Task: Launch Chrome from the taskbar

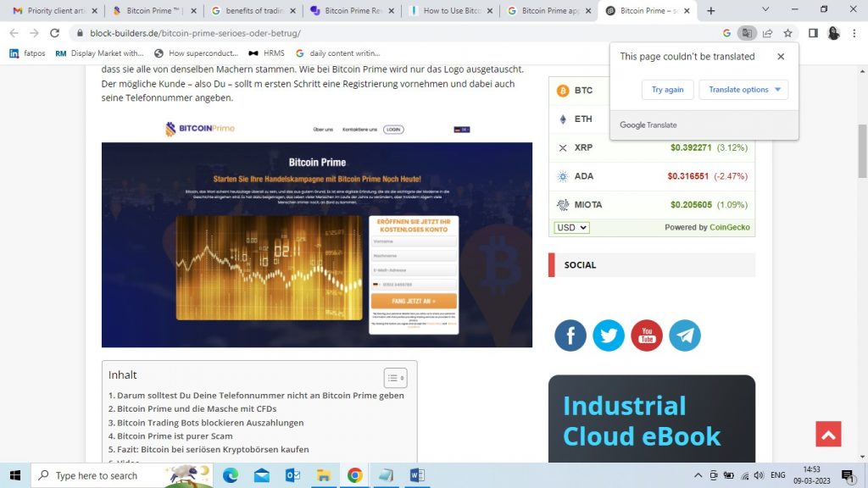Action: pyautogui.click(x=355, y=475)
